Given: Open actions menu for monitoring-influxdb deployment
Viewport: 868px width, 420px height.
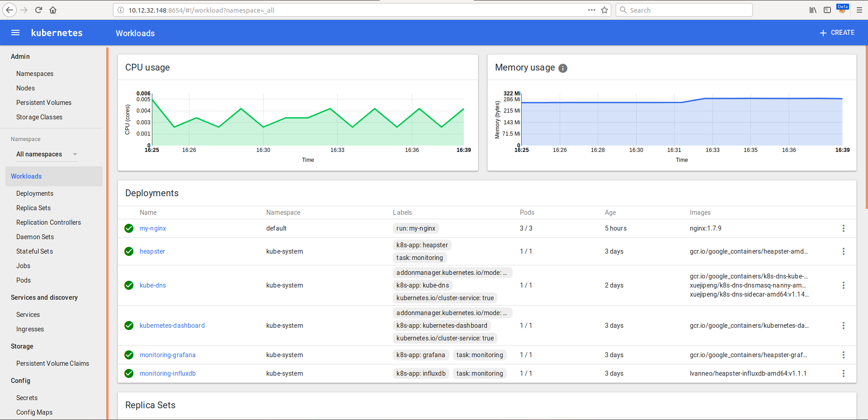Looking at the screenshot, I should [x=844, y=373].
